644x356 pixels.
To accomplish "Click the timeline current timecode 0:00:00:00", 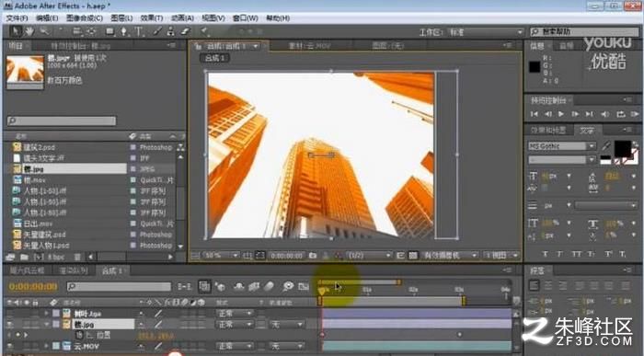I will 33,287.
